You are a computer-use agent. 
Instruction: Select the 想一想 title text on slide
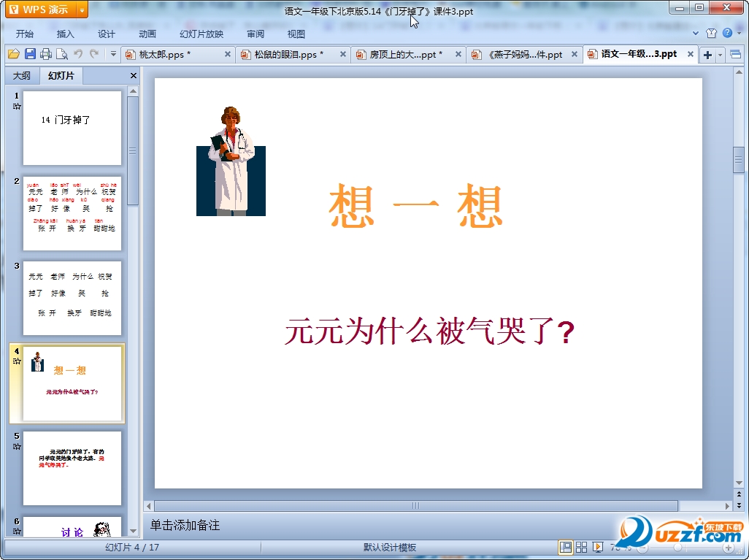(415, 205)
